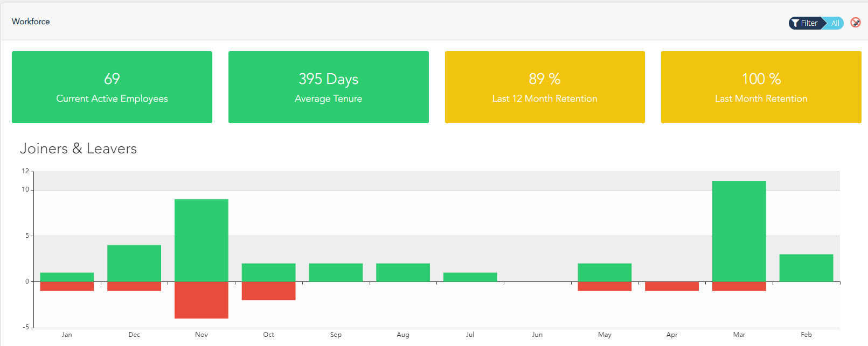The width and height of the screenshot is (868, 346).
Task: Open the Filter funnel button
Action: 805,23
